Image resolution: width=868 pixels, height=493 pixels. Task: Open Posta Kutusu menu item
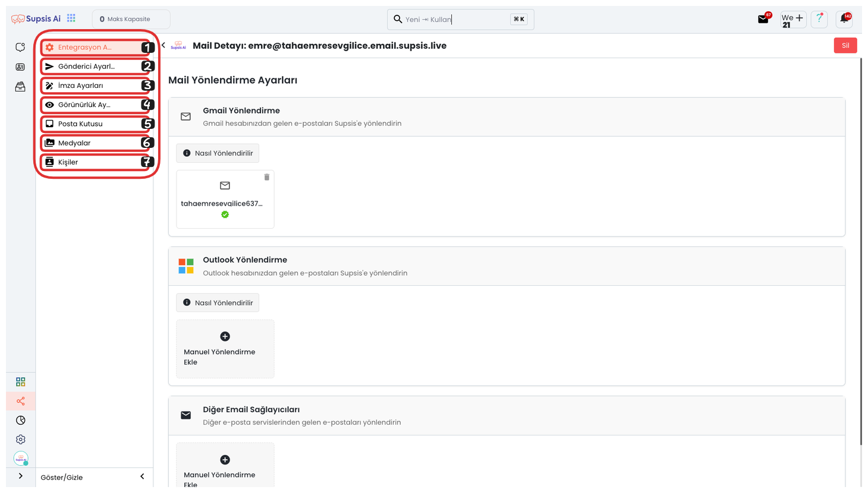tap(95, 124)
